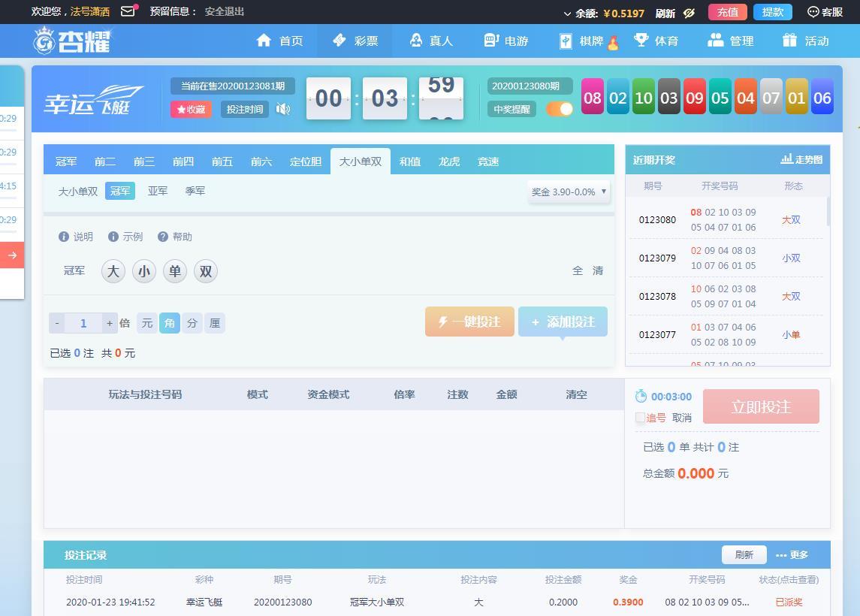Open the 体育 navigation menu
This screenshot has width=860, height=616.
pyautogui.click(x=656, y=41)
